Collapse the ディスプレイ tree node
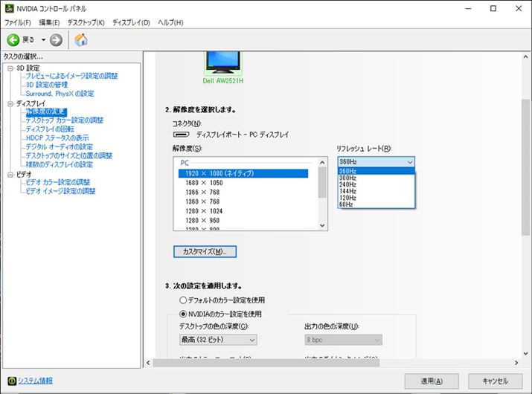Viewport: 532px width, 394px height. (x=10, y=103)
